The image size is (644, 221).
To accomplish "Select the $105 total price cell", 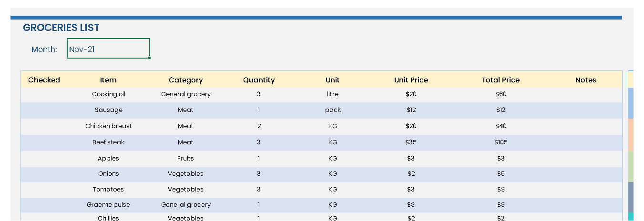I will coord(501,142).
